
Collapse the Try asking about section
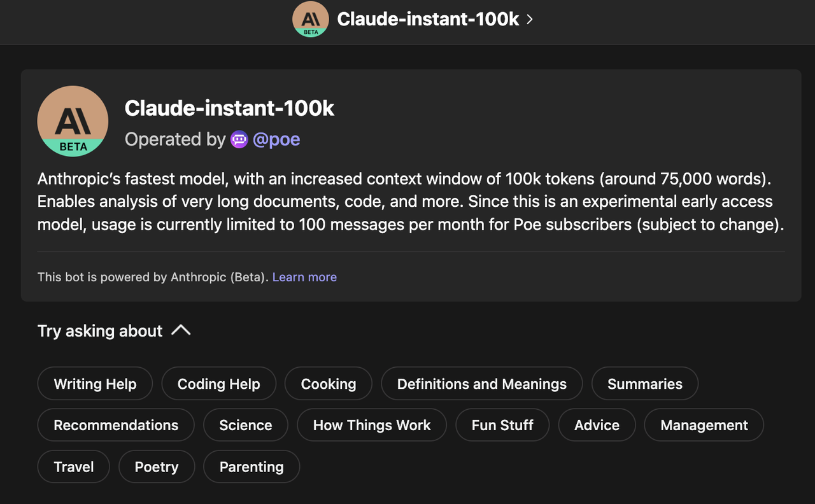coord(181,330)
